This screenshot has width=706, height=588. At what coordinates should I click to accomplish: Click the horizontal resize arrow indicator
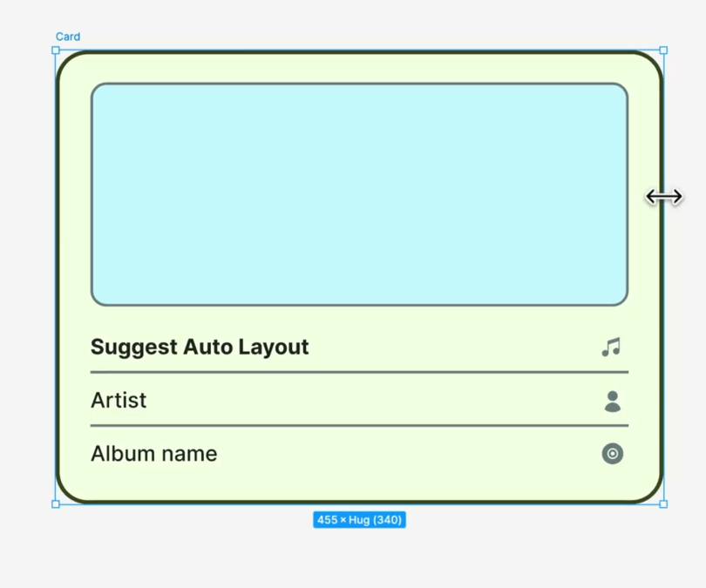(664, 197)
